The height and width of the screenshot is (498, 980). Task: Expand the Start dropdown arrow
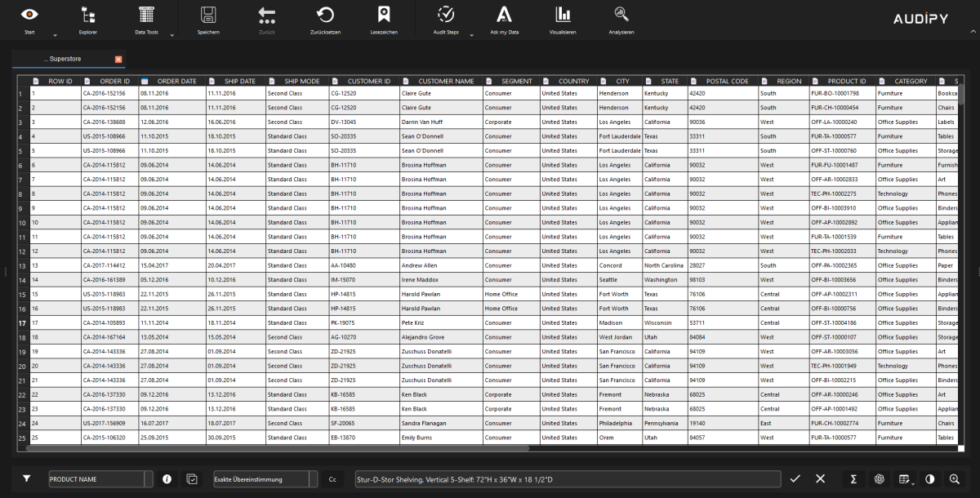click(x=55, y=36)
